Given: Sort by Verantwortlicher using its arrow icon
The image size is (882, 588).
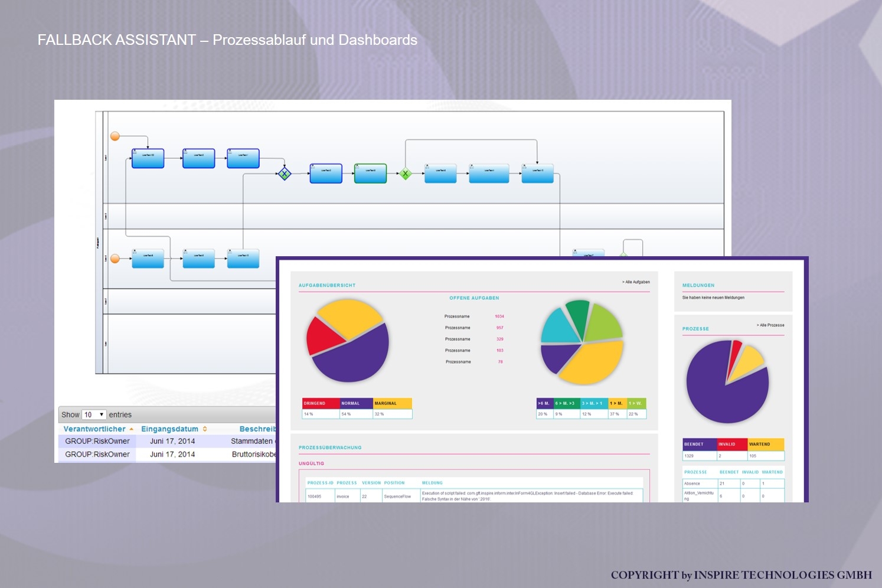Looking at the screenshot, I should [131, 429].
